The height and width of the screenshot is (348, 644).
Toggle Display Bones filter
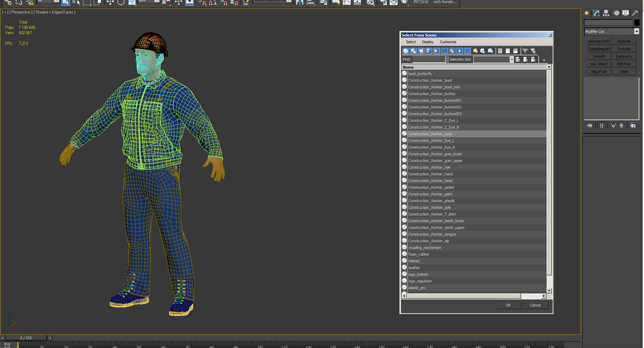pyautogui.click(x=467, y=51)
